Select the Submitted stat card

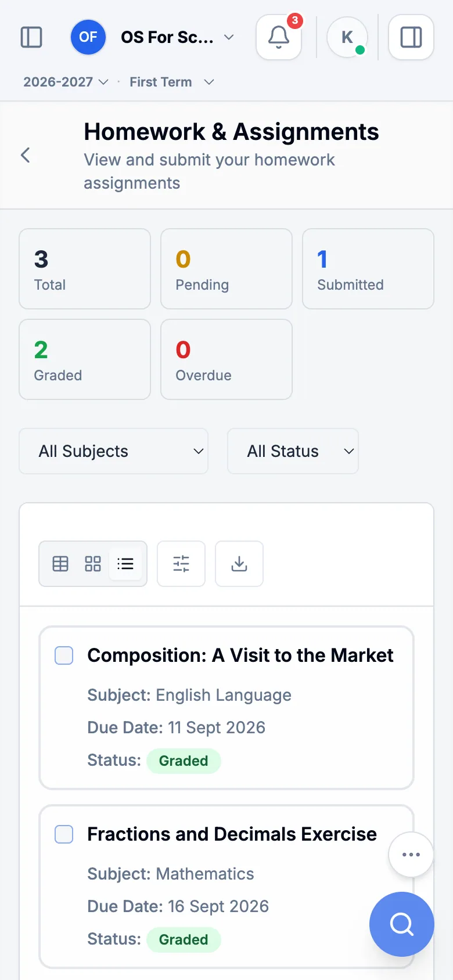[x=368, y=269]
